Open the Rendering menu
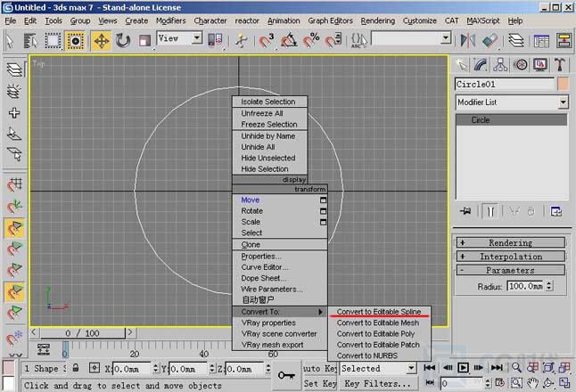 click(x=378, y=20)
